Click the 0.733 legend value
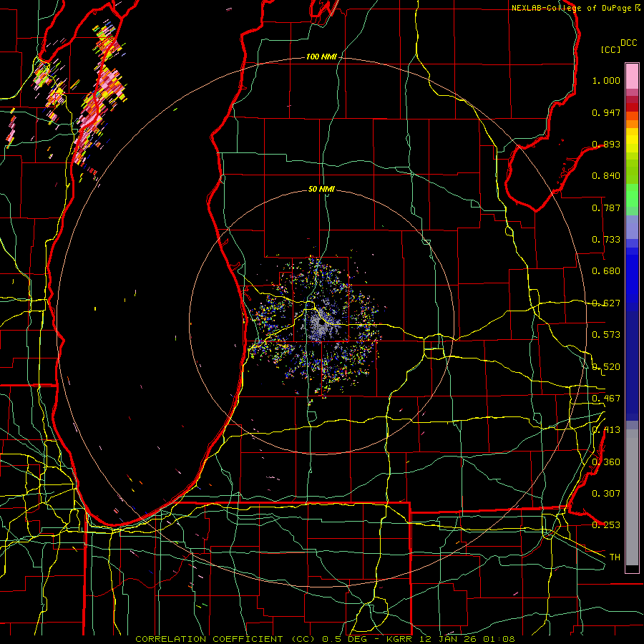The height and width of the screenshot is (644, 644). pyautogui.click(x=606, y=240)
